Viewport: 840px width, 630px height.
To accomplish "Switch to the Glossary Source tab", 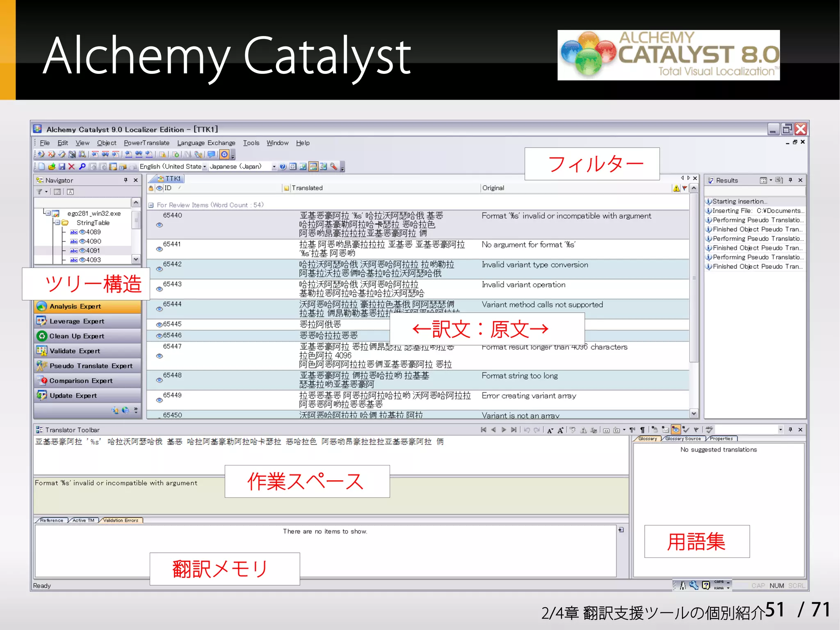I will tap(683, 439).
